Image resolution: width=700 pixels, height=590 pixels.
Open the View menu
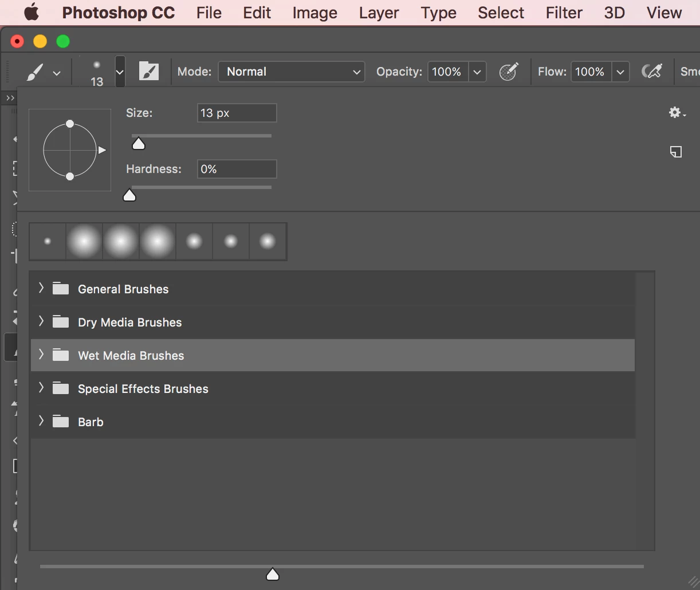point(664,13)
